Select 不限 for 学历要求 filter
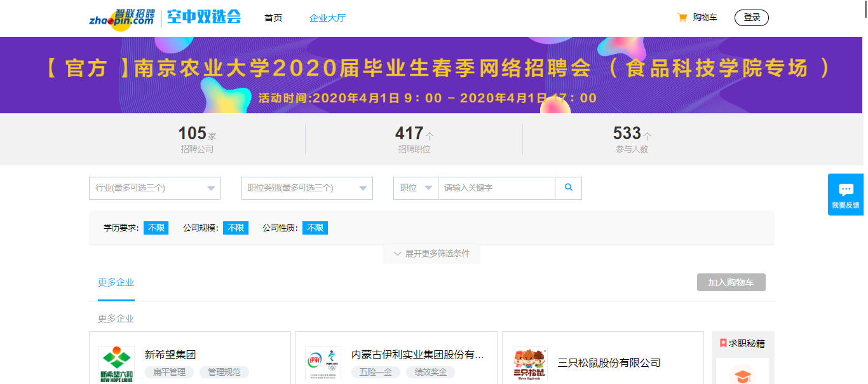The image size is (868, 384). (x=156, y=228)
